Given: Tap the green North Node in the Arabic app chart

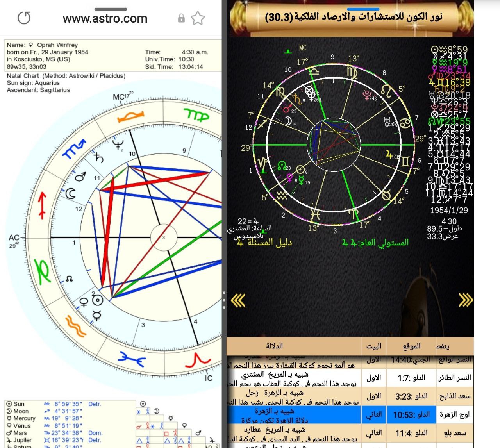Looking at the screenshot, I should pyautogui.click(x=281, y=166).
